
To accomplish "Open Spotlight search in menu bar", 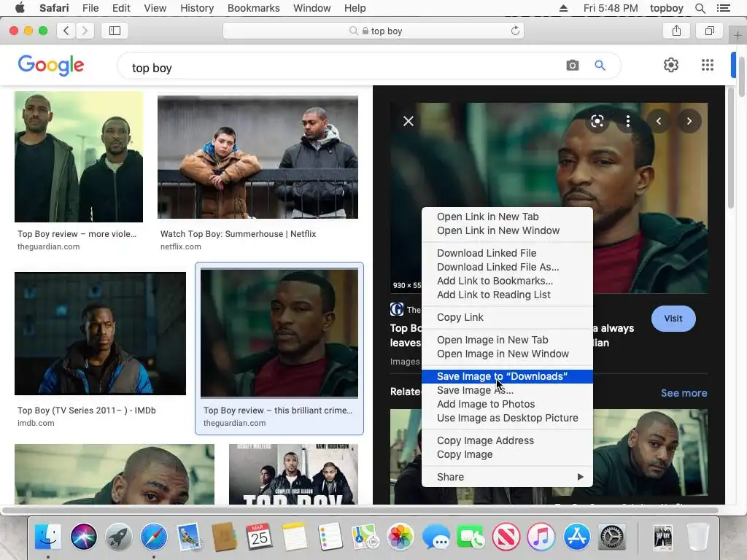I will pyautogui.click(x=700, y=8).
